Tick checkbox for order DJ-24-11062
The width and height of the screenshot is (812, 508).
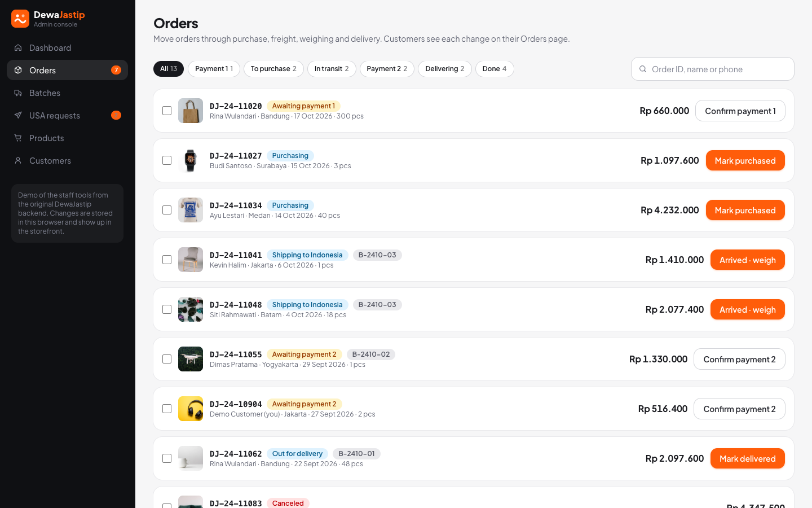click(167, 458)
